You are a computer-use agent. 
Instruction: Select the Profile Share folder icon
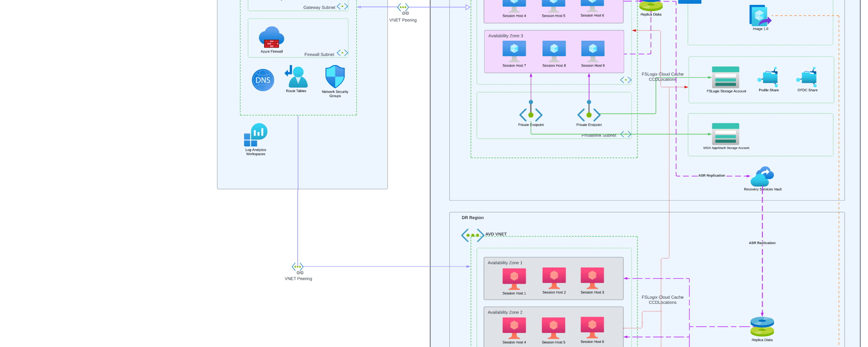click(x=769, y=77)
